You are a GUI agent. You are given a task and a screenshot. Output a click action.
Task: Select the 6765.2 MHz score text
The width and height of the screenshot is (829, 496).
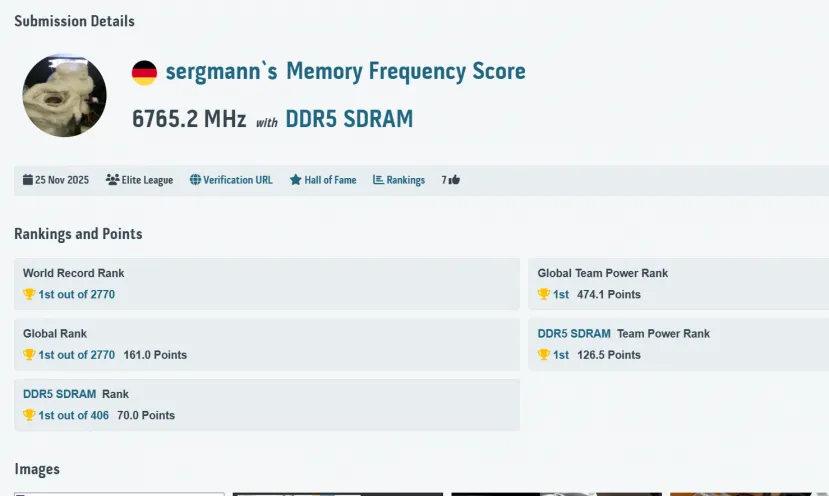(x=189, y=119)
